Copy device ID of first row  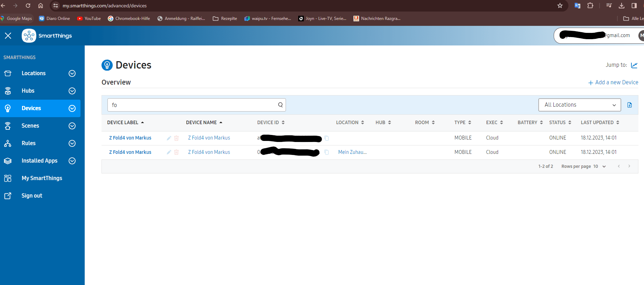click(327, 138)
